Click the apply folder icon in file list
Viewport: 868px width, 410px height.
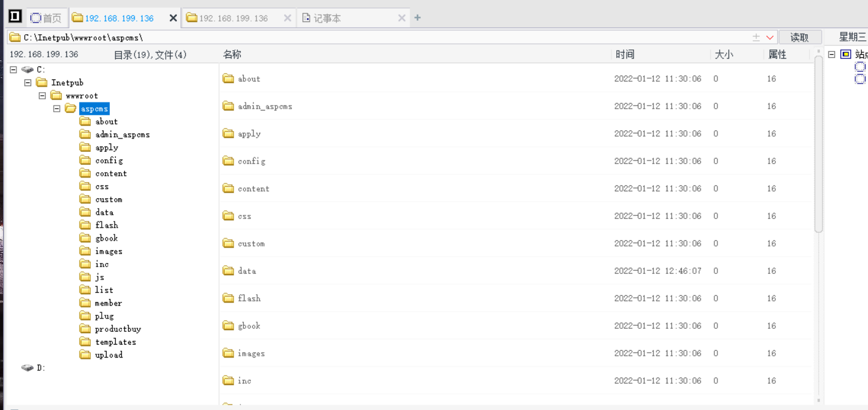pyautogui.click(x=229, y=133)
